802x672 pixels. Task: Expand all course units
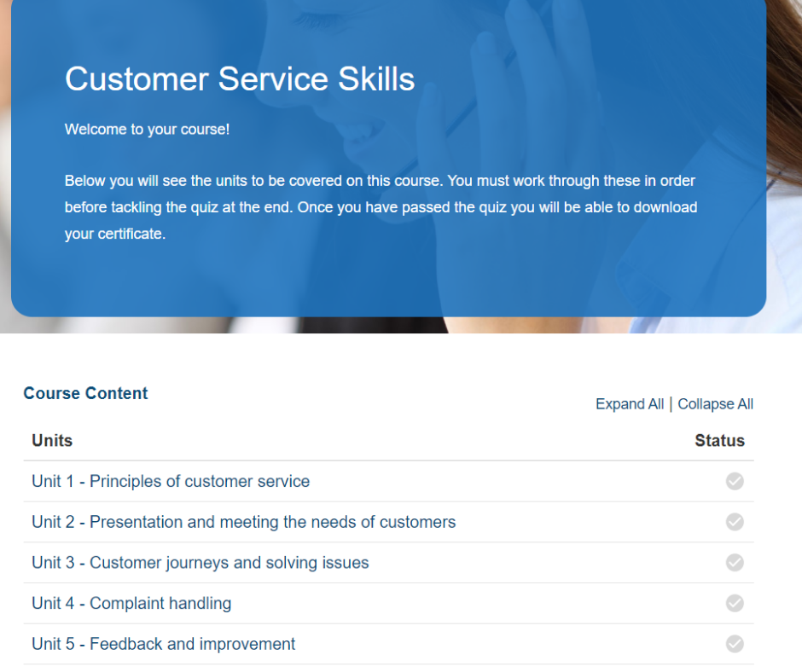point(630,404)
